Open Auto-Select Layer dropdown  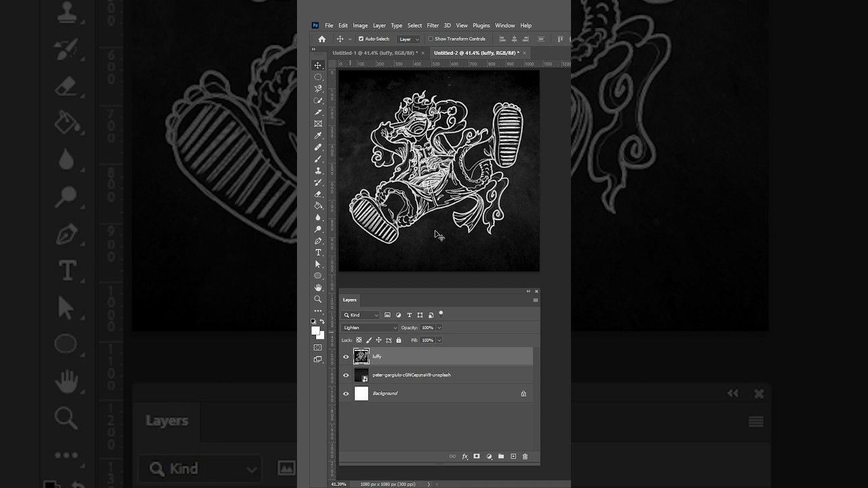click(x=409, y=39)
